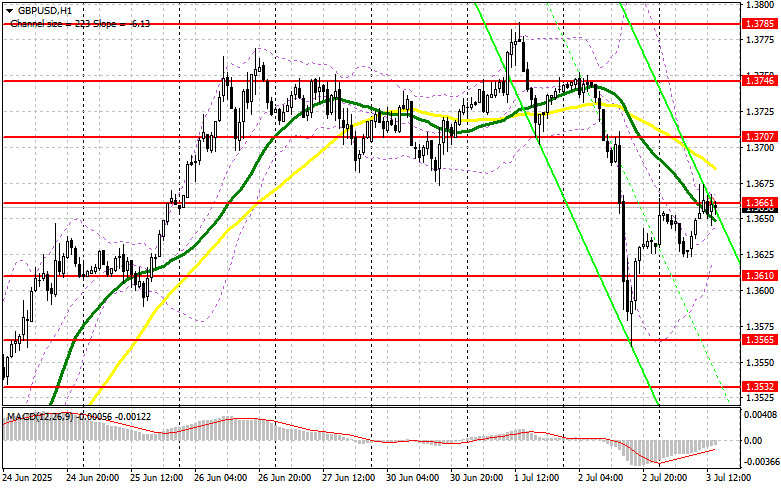Select the 1.3565 red price level tag
This screenshot has height=489, width=781.
(760, 340)
